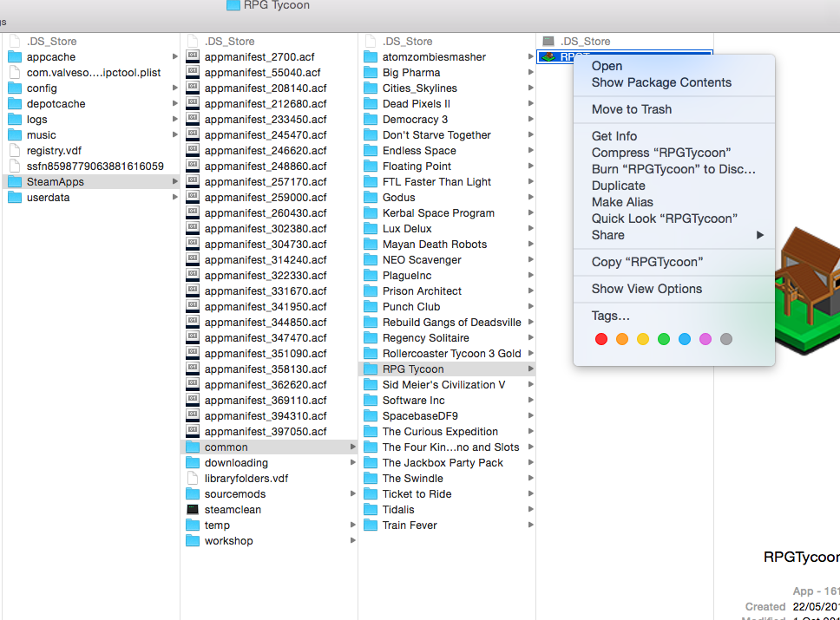
Task: Expand the temp folder arrow
Action: click(x=352, y=525)
